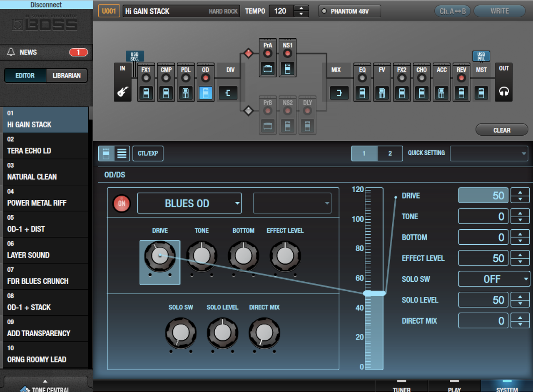Toggle the CHO on/off indicator
Screen dimensions: 533x392
pos(422,78)
